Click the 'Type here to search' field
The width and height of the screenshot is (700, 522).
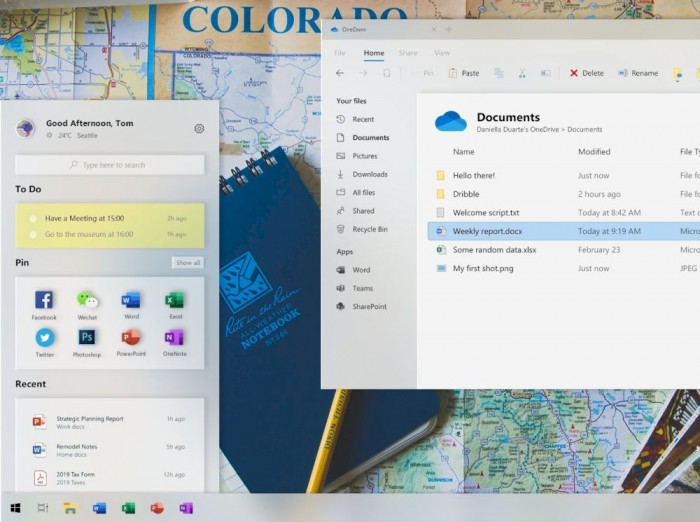click(x=110, y=165)
